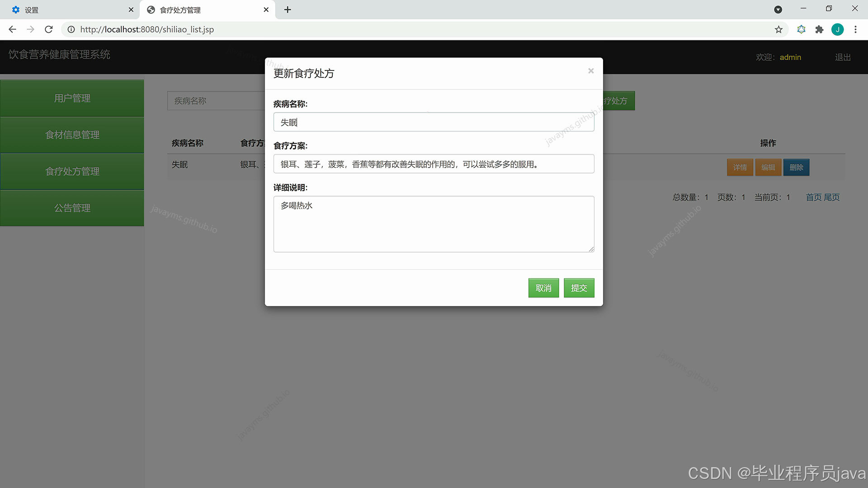Click the 详细说明 textarea with 多喝热水
This screenshot has height=488, width=868.
(x=434, y=224)
